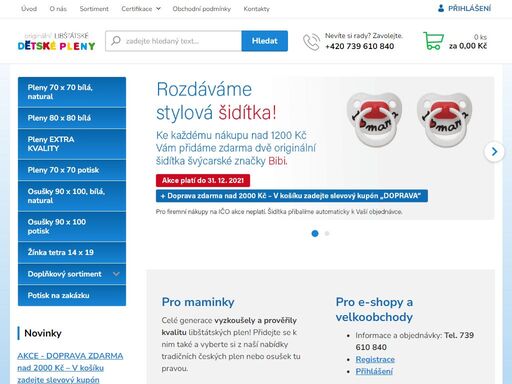Open category Osušky 90 x 100 potisk
512x384 pixels.
(72, 227)
